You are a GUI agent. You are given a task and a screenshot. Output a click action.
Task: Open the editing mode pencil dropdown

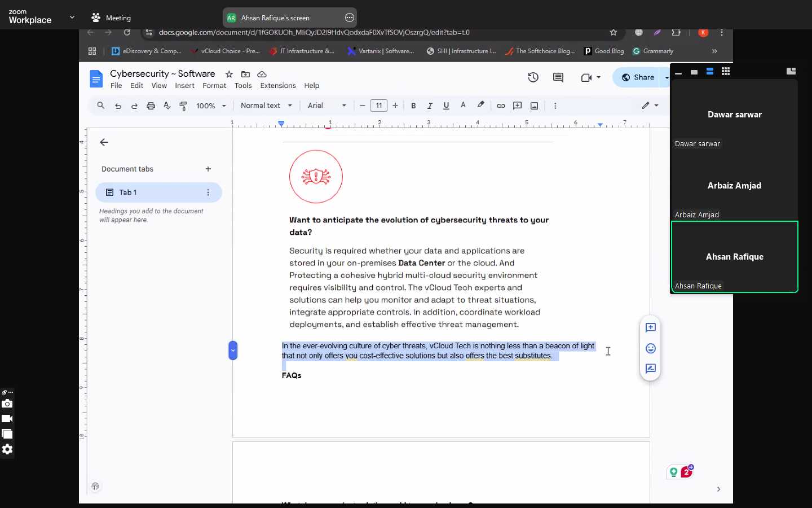(650, 106)
